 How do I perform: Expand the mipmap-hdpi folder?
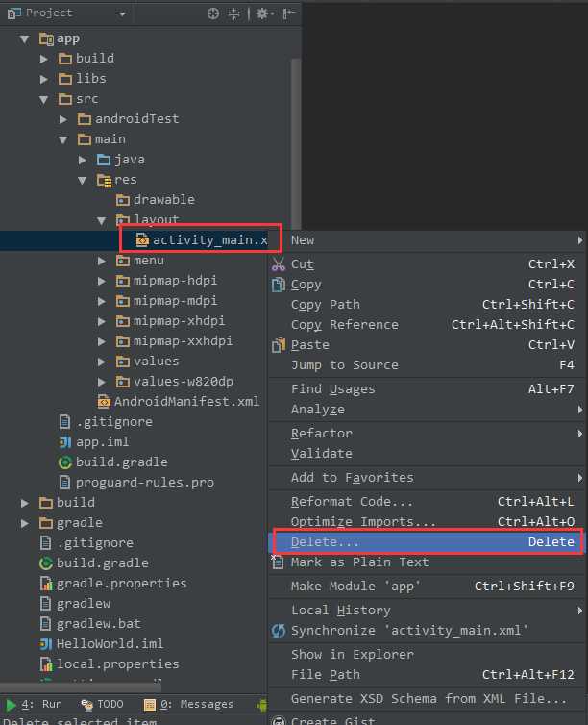click(103, 281)
